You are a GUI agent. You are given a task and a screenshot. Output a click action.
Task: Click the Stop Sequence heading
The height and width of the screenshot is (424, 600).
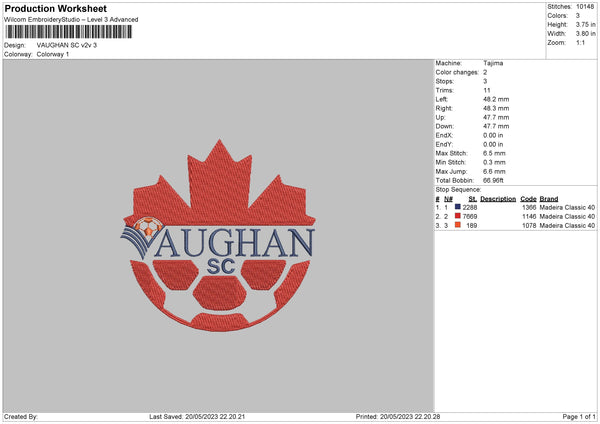pos(458,190)
